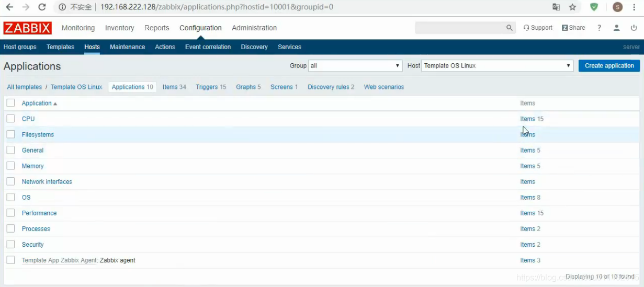Bookmark page with star icon
Viewport: 644px width, 287px height.
point(572,7)
